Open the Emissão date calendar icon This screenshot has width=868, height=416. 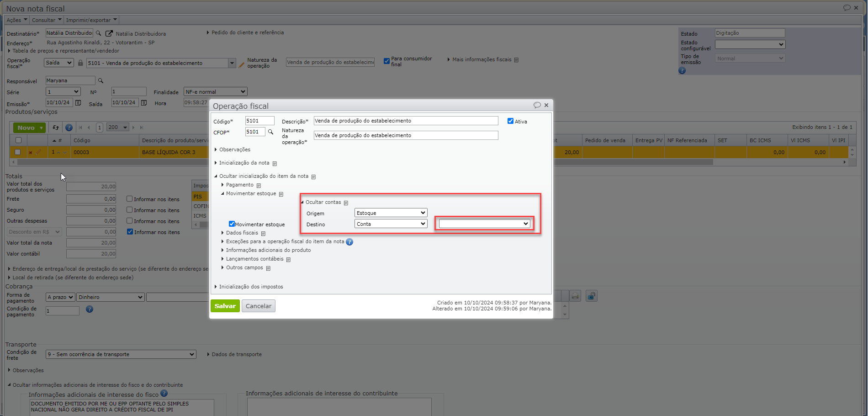[78, 103]
